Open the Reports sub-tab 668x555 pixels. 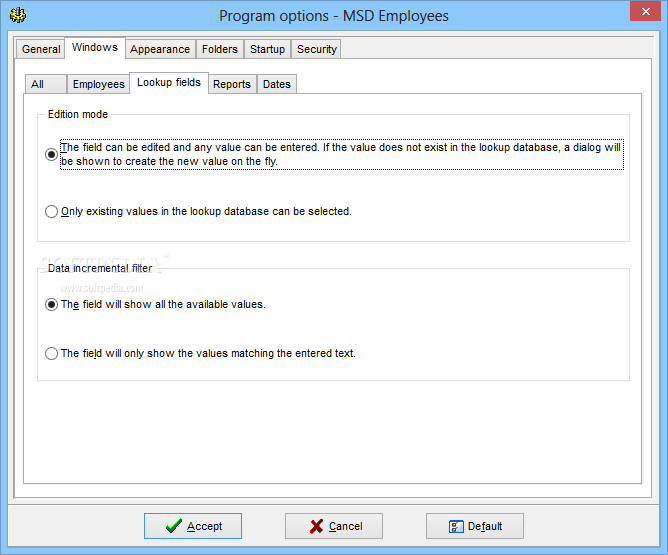(232, 84)
